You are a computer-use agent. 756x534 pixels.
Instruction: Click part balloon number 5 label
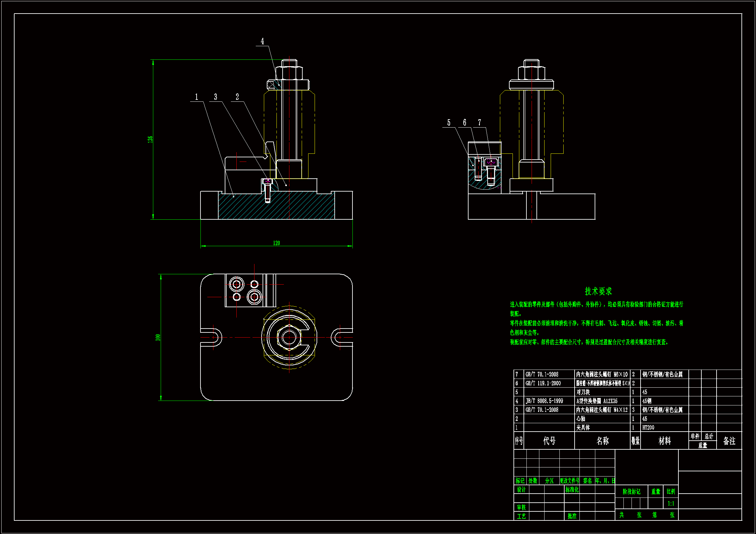(x=448, y=123)
